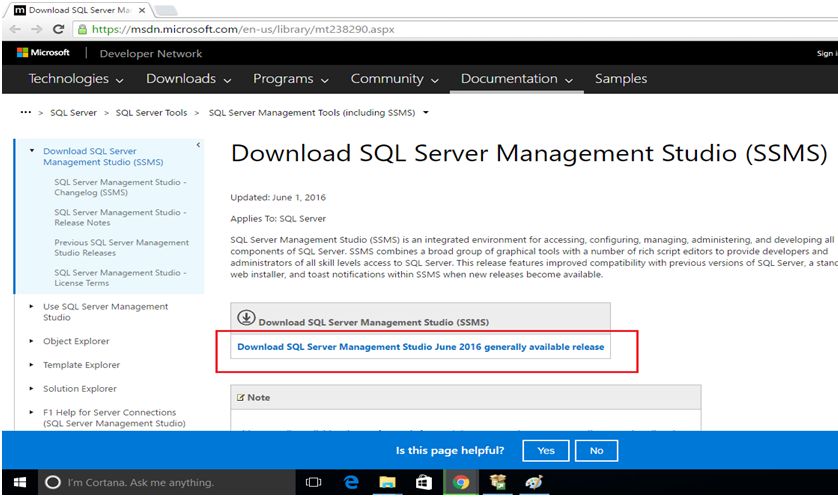Expand the Documentation menu

click(517, 79)
